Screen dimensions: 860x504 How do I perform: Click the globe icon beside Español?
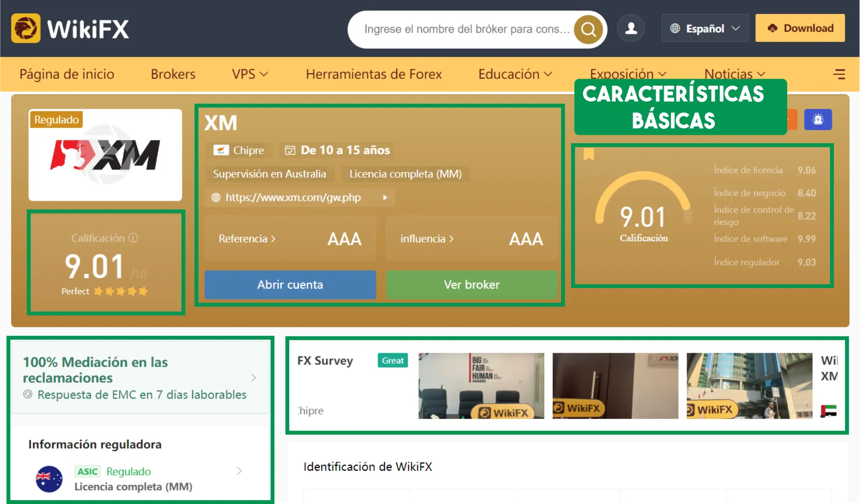point(675,28)
